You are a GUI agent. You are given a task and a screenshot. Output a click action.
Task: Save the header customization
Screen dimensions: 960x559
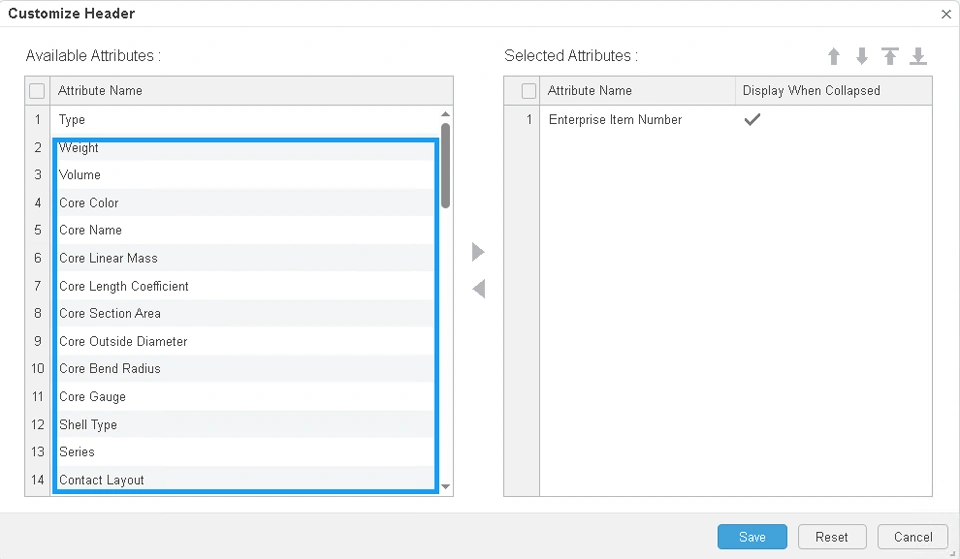pos(752,537)
